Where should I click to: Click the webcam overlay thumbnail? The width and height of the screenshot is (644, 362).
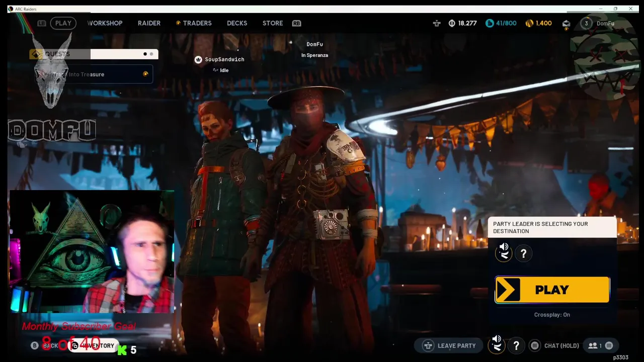click(x=92, y=252)
